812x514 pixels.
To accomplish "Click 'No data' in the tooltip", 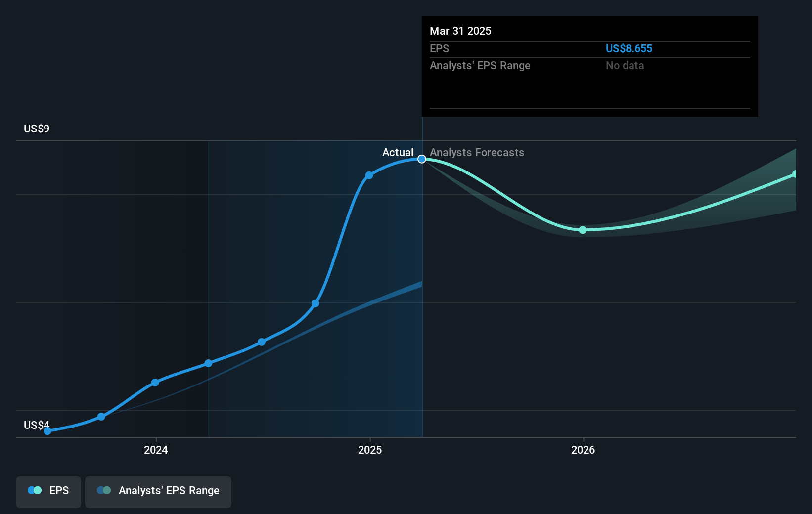I will [x=625, y=65].
